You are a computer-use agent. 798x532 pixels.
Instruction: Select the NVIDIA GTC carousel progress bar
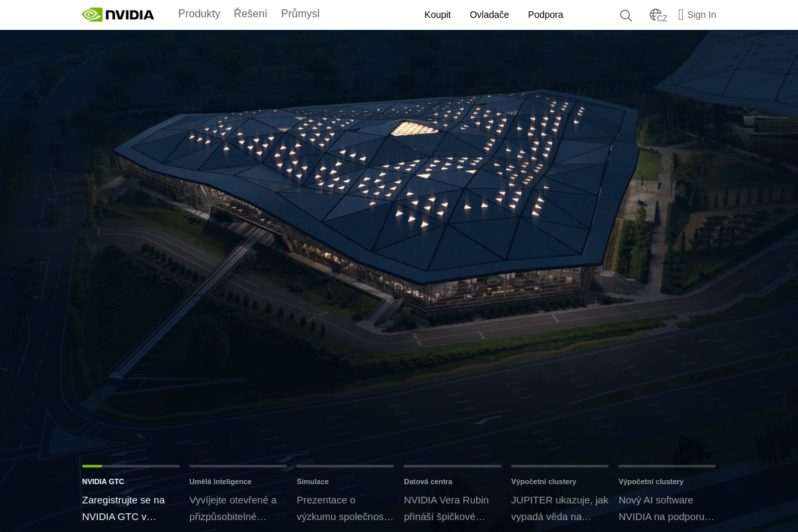[x=131, y=466]
